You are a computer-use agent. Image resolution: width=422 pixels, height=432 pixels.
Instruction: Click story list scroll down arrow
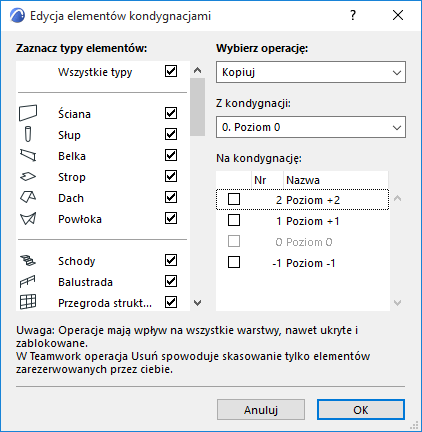[x=397, y=303]
